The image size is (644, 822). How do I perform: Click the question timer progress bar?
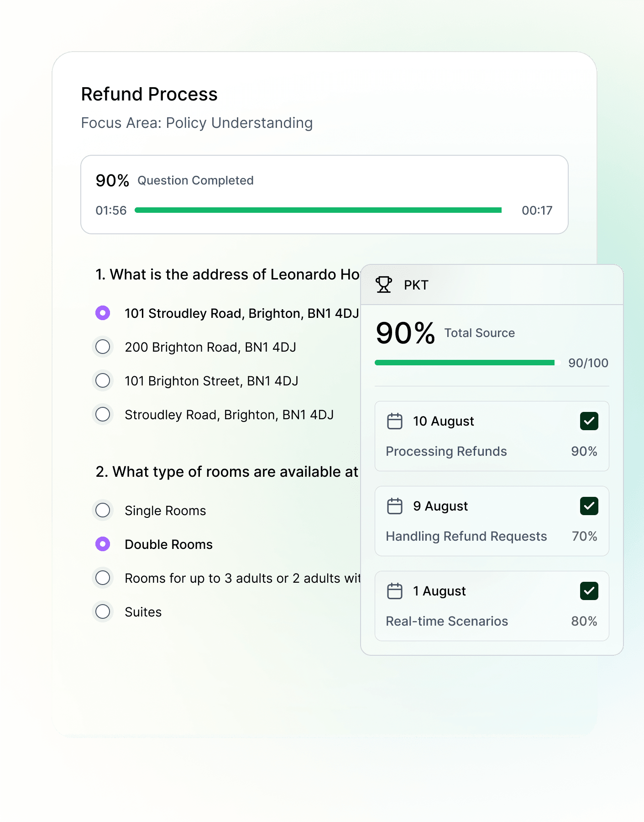click(x=318, y=210)
